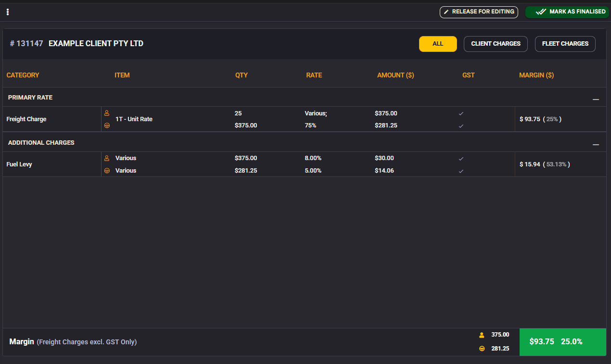Image resolution: width=611 pixels, height=364 pixels.
Task: Collapse the Additional Charges section
Action: pyautogui.click(x=596, y=145)
